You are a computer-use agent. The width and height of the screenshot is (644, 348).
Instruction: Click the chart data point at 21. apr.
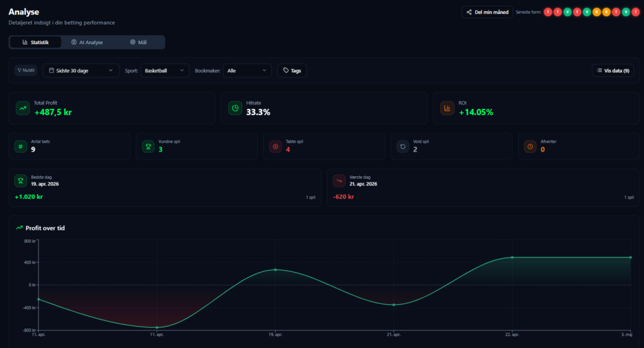point(394,305)
